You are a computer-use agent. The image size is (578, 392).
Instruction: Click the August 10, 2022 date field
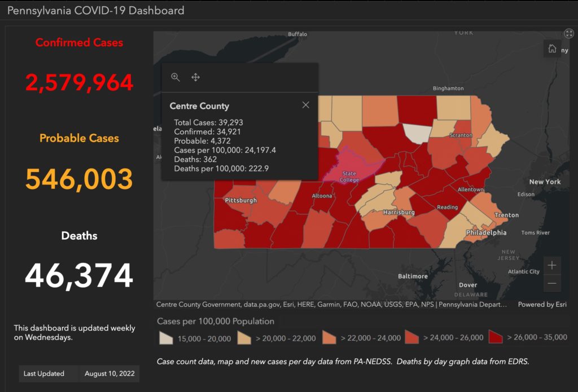[109, 373]
